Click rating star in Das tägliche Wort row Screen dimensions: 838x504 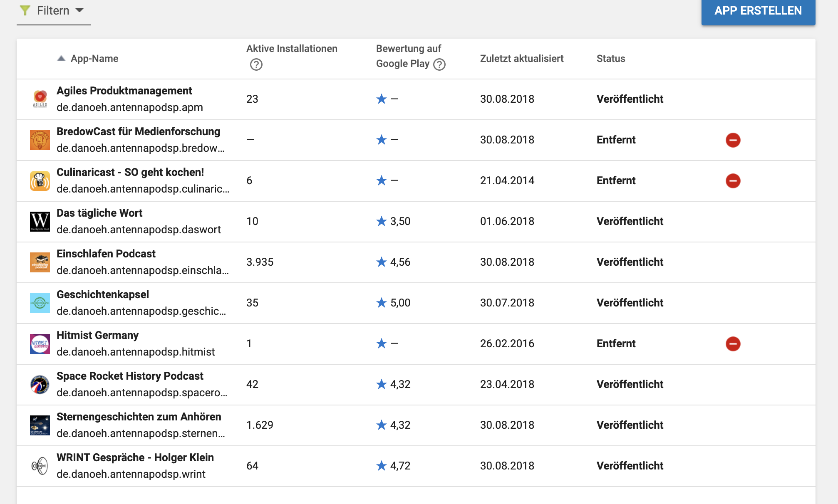(382, 221)
